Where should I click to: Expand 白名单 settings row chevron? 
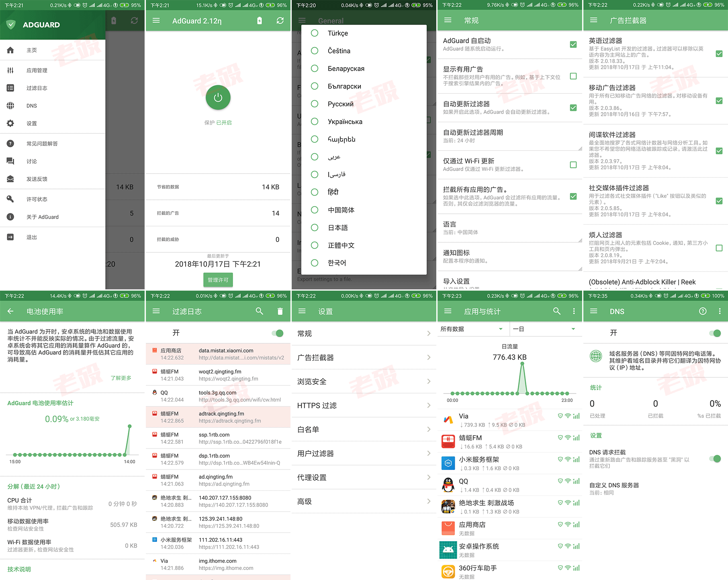[429, 429]
